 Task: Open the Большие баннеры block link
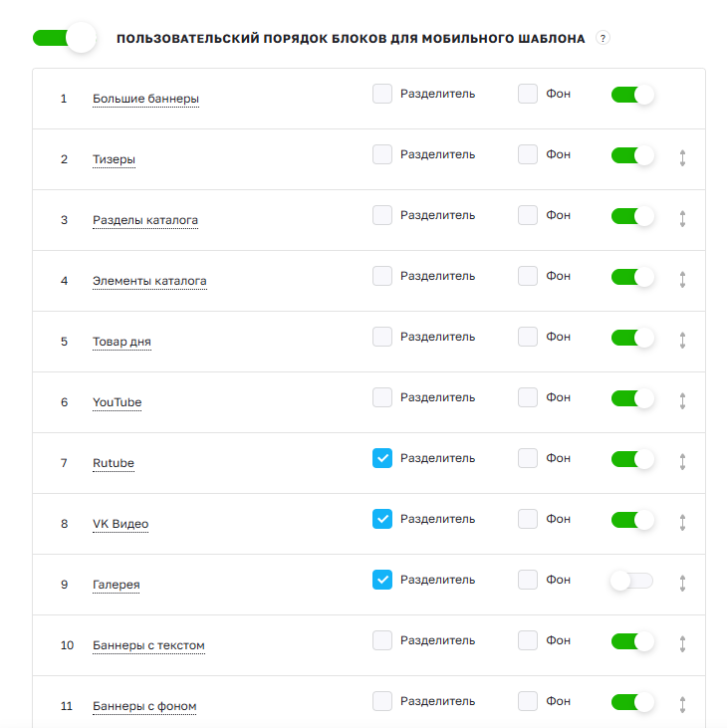pyautogui.click(x=145, y=99)
